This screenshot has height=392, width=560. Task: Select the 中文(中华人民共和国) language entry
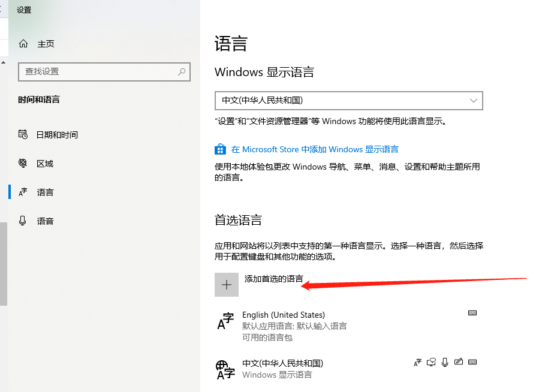(x=282, y=364)
